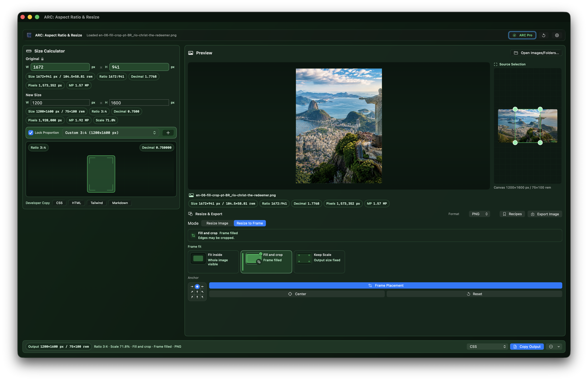Select Markdown under Developer Copy
Screen dimensions: 588x381
[120, 203]
